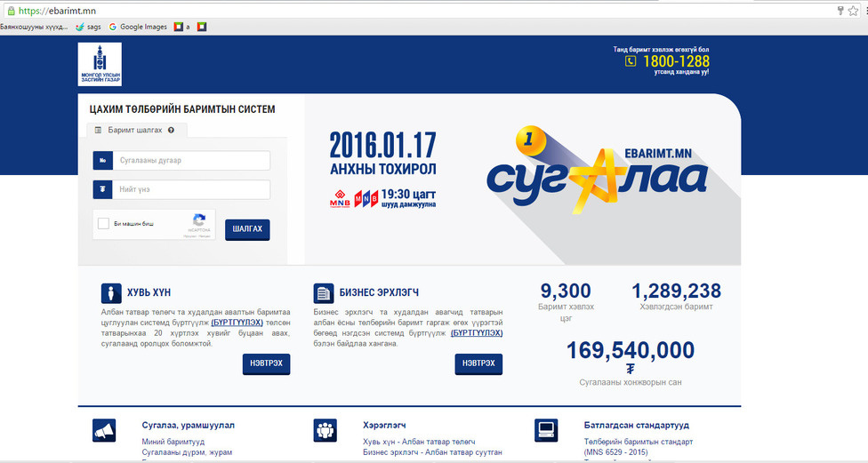Click the 1,289,238 printed receipts count

click(x=676, y=291)
